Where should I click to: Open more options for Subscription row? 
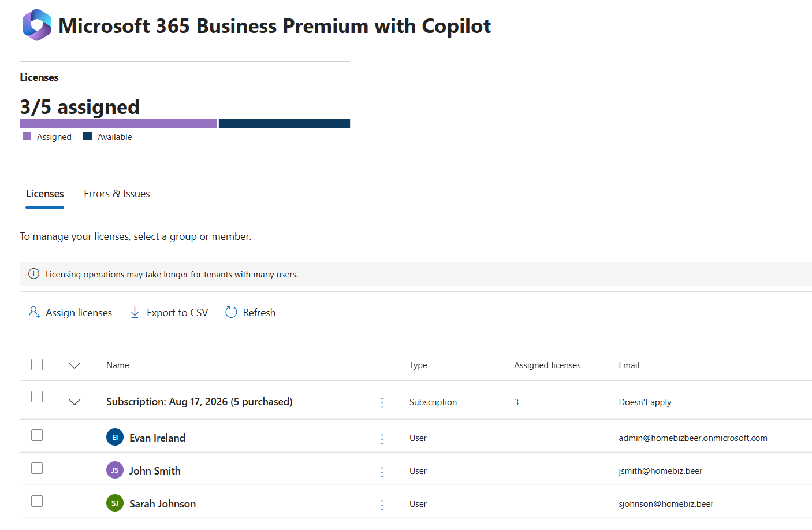pos(382,402)
